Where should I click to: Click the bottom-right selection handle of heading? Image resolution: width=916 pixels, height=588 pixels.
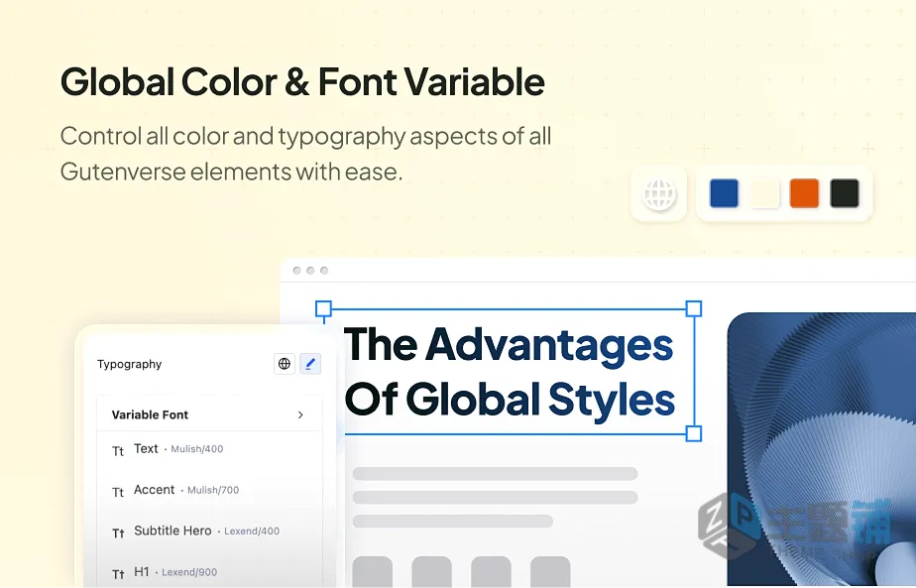coord(693,433)
